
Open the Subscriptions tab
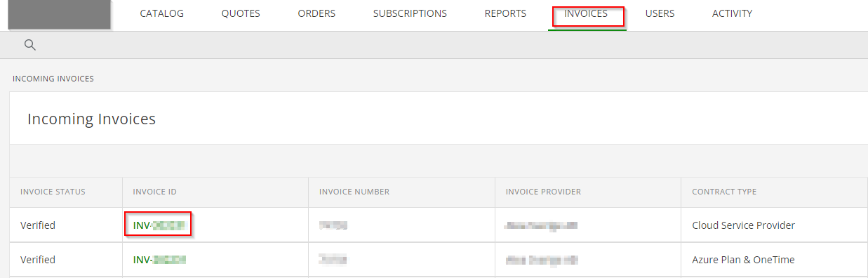click(410, 13)
